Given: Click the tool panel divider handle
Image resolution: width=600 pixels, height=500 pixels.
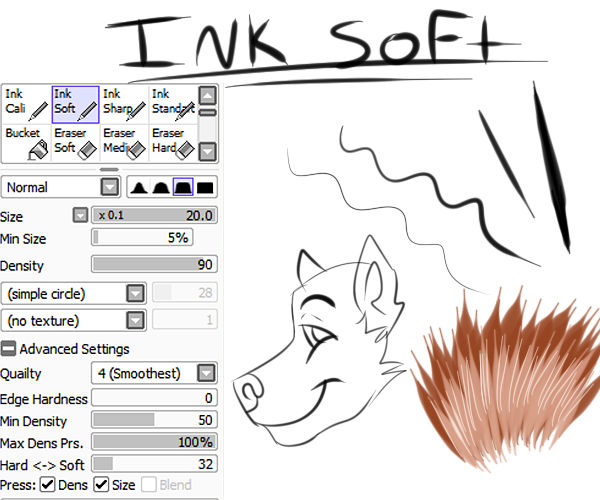Looking at the screenshot, I should pos(109,169).
